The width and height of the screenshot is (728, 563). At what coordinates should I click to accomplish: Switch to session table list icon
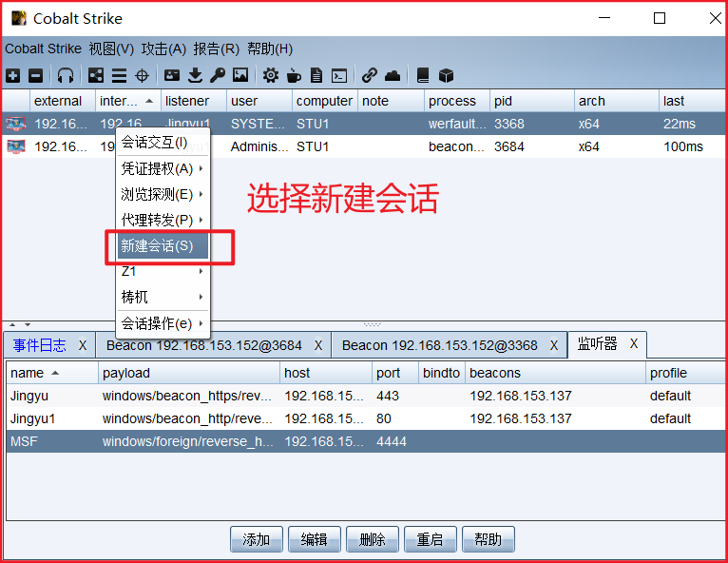[119, 75]
